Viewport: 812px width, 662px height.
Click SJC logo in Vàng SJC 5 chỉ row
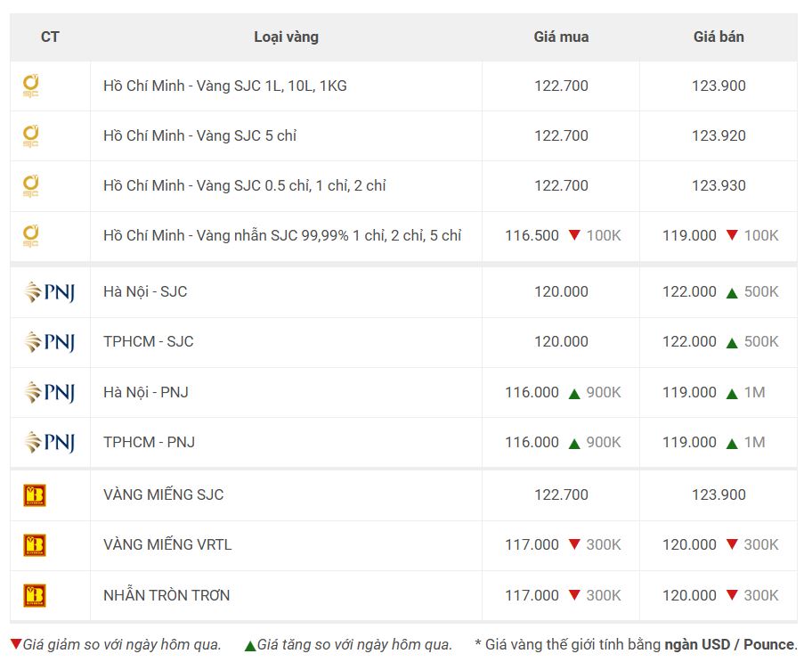[x=30, y=135]
